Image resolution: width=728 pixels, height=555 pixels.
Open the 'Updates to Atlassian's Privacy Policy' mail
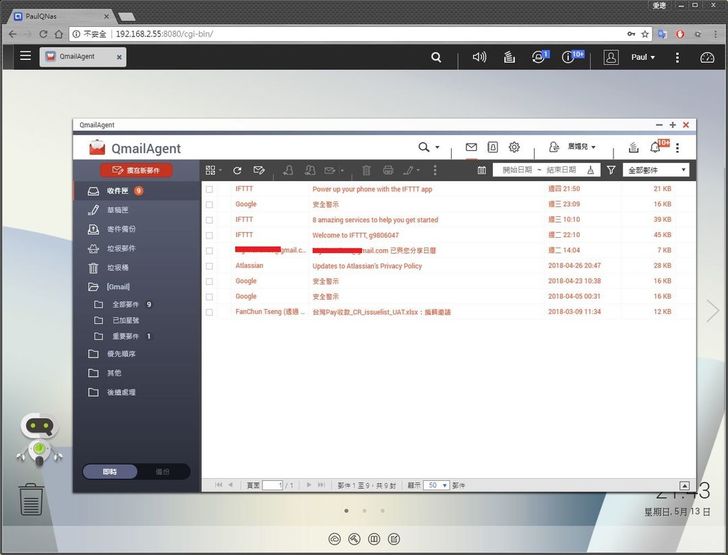click(367, 266)
